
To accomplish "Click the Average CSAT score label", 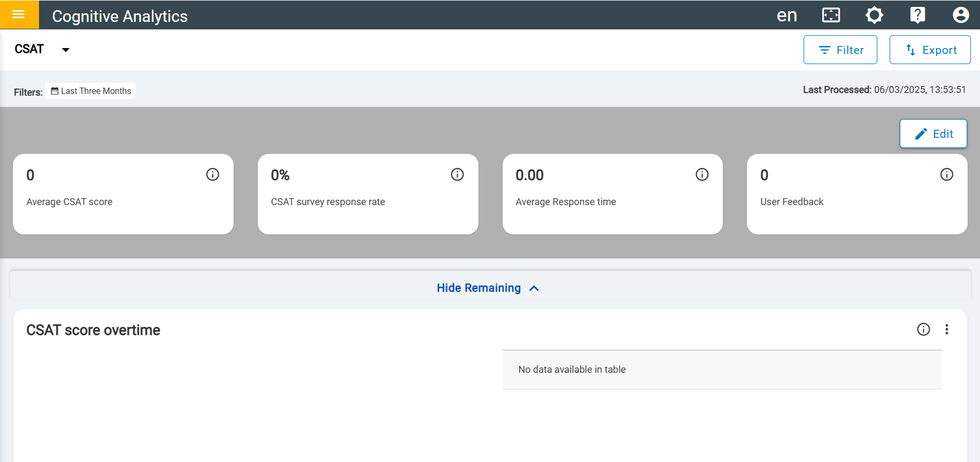I will click(x=70, y=202).
